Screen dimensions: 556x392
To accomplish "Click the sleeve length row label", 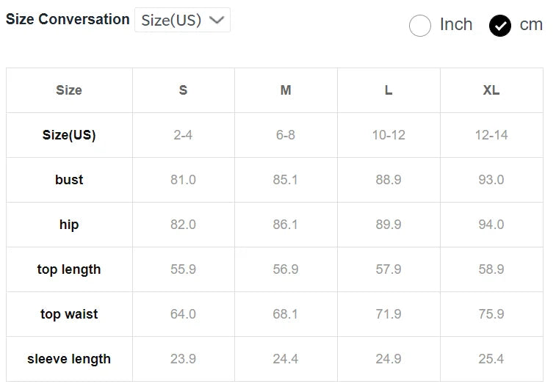I will click(69, 359).
